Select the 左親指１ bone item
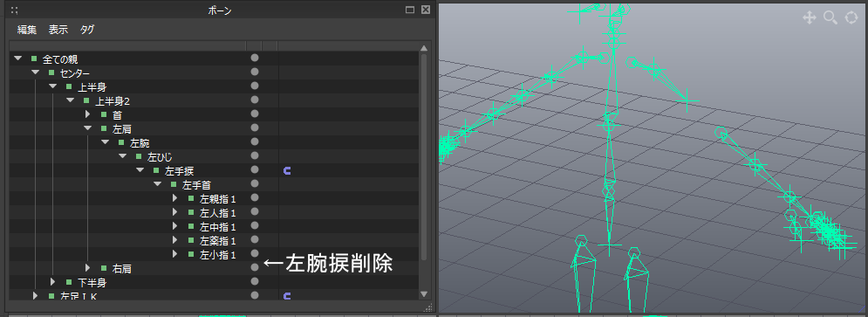 pos(219,199)
